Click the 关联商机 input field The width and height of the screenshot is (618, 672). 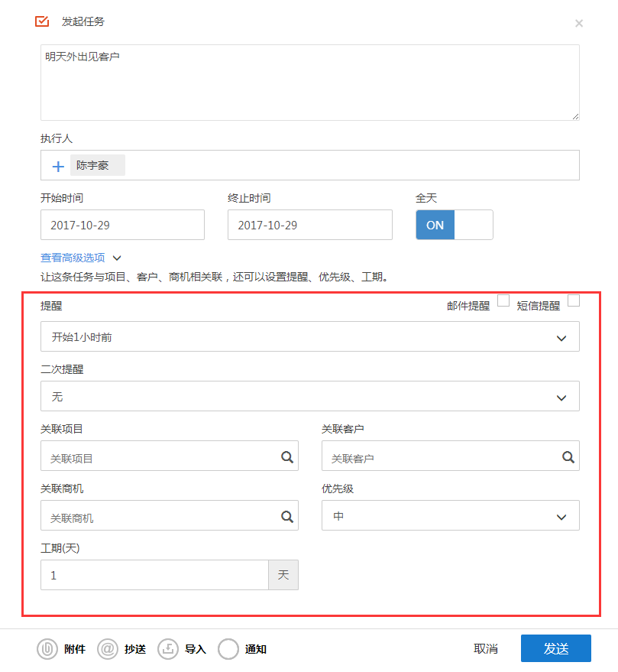[x=170, y=515]
